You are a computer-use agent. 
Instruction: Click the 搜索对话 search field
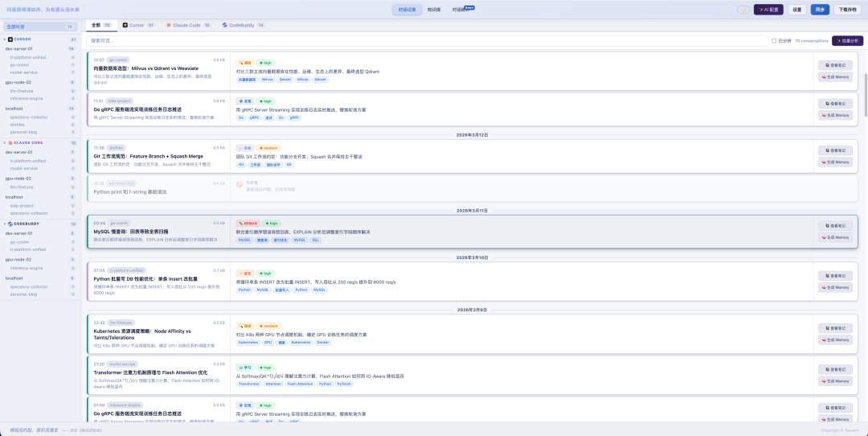tap(428, 41)
